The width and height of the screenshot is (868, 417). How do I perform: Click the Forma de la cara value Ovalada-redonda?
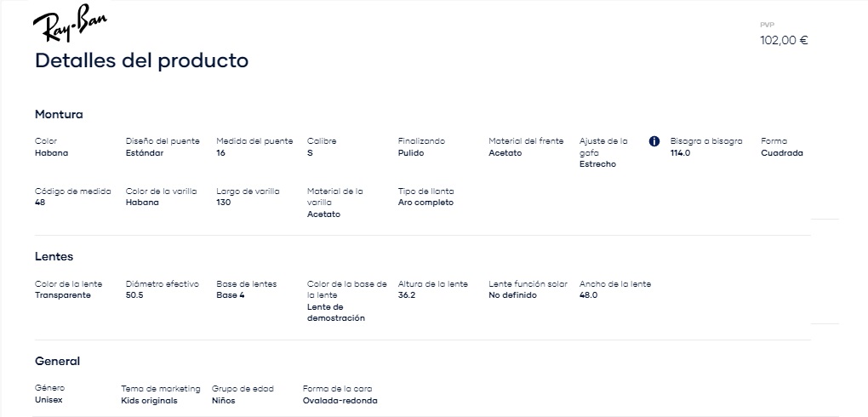(x=340, y=400)
